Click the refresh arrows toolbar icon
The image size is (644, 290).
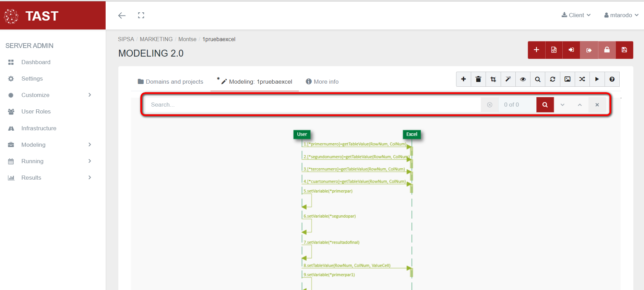552,79
